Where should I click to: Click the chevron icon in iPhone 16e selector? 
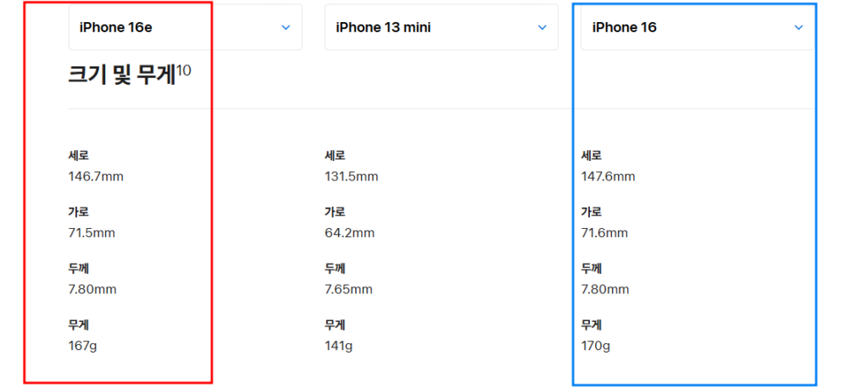(x=286, y=27)
